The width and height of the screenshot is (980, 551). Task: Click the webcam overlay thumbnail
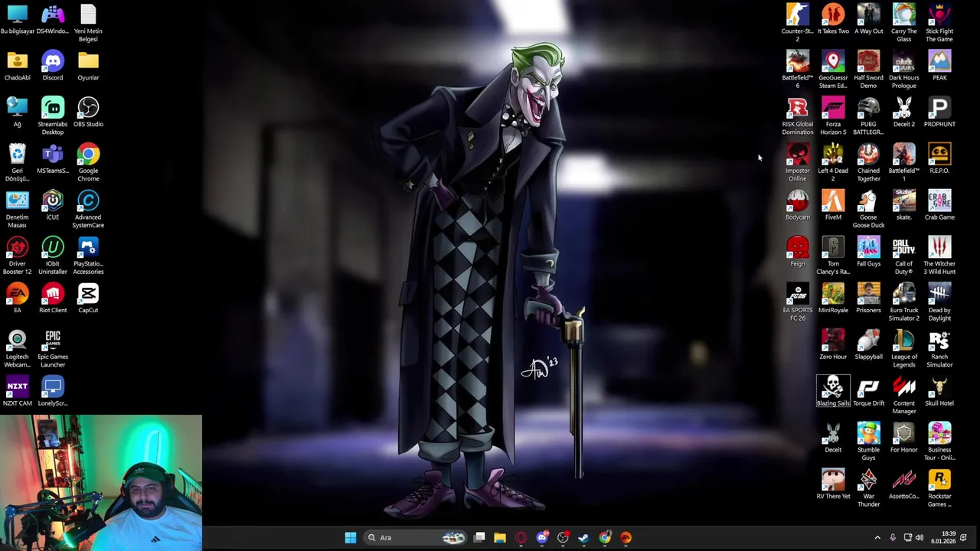point(101,483)
